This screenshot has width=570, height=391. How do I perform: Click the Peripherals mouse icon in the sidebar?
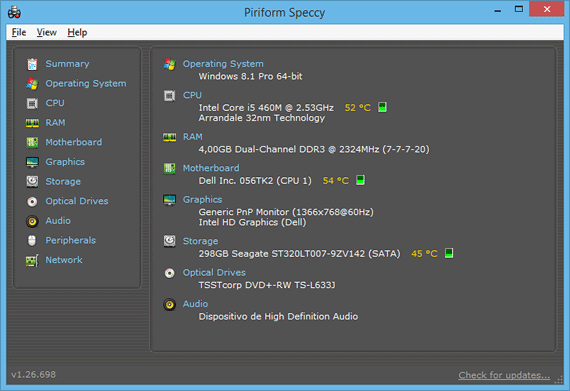point(32,241)
